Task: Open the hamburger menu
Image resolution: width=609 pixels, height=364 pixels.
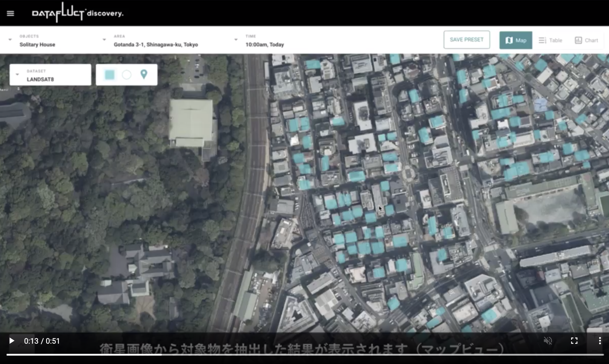Action: (x=10, y=13)
